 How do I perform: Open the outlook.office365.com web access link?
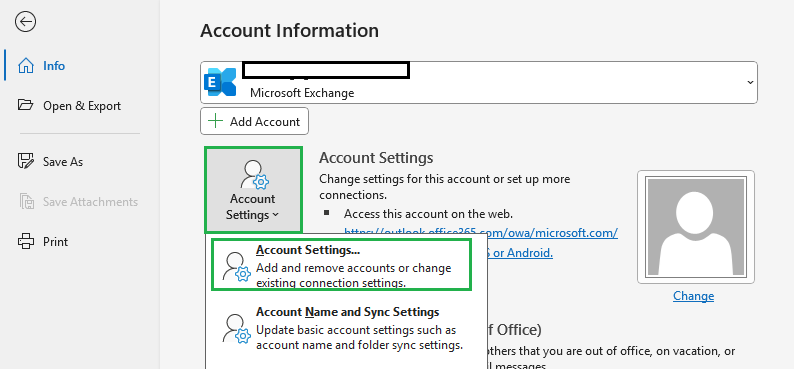click(481, 233)
